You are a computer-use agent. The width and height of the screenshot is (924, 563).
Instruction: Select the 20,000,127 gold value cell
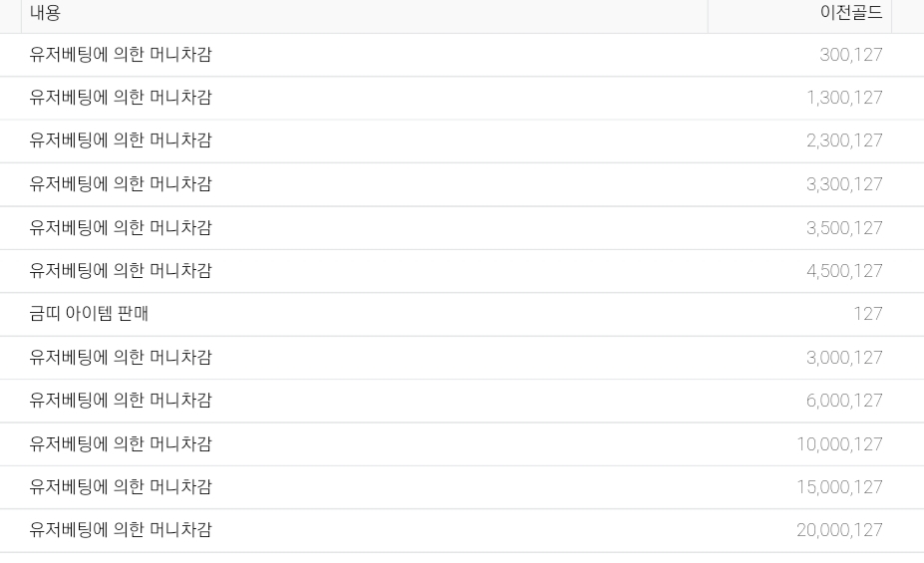[x=839, y=530]
